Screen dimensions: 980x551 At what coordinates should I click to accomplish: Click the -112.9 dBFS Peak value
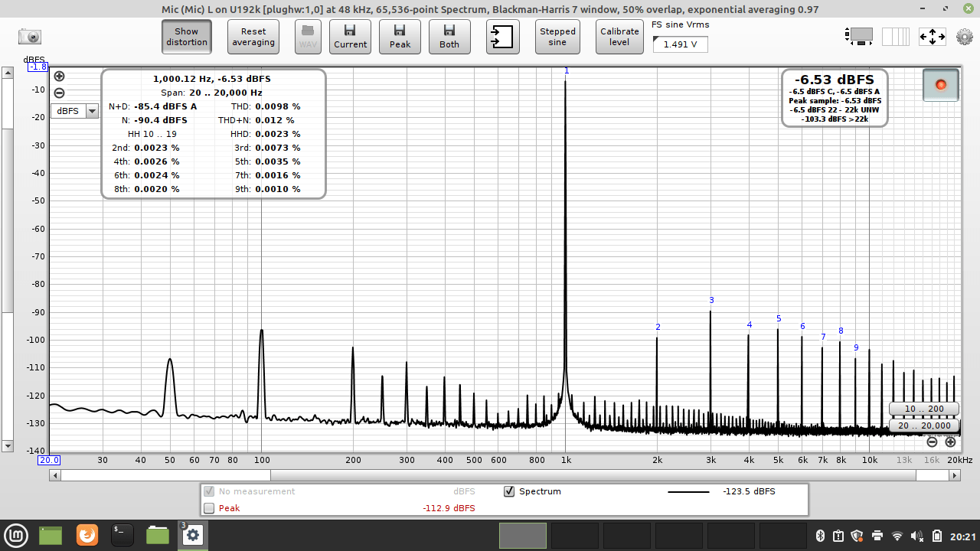[x=449, y=508]
